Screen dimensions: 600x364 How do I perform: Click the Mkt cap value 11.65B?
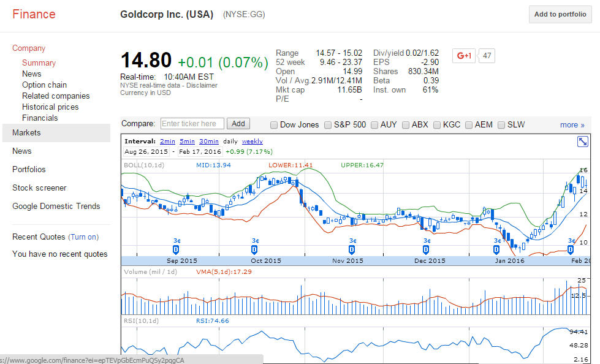349,90
